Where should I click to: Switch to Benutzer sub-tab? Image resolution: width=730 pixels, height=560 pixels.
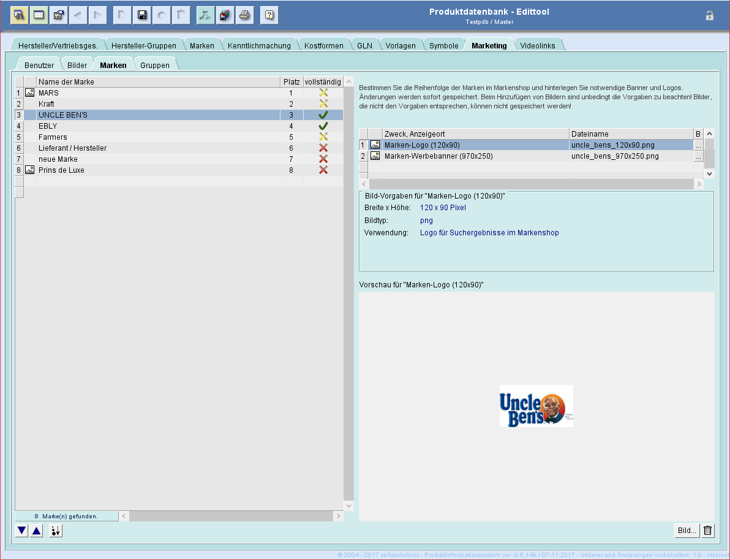39,65
